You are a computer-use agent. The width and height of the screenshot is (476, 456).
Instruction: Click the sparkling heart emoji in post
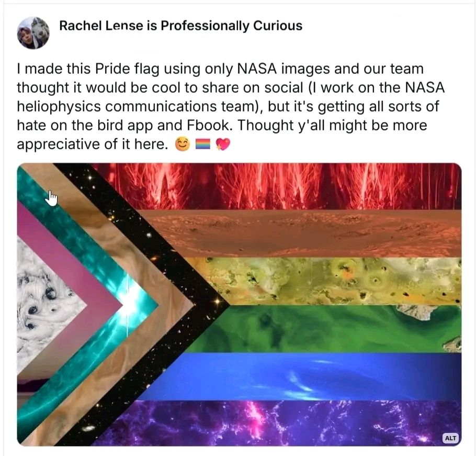(223, 144)
